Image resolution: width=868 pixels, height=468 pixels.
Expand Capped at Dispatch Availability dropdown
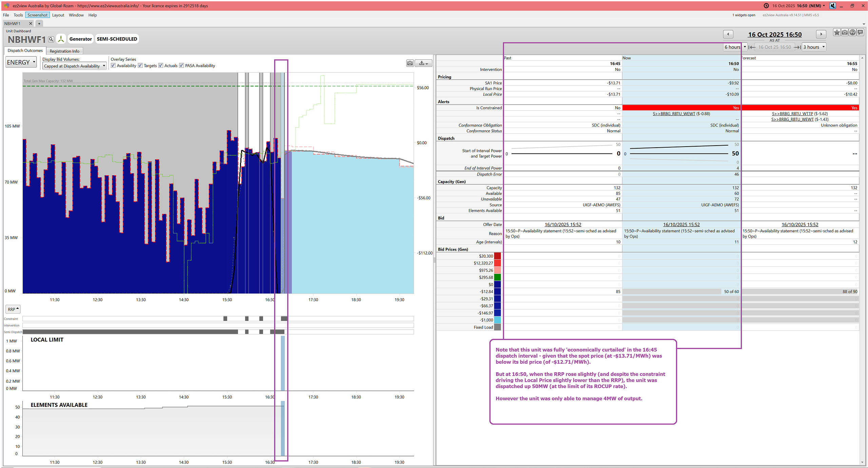pyautogui.click(x=74, y=66)
